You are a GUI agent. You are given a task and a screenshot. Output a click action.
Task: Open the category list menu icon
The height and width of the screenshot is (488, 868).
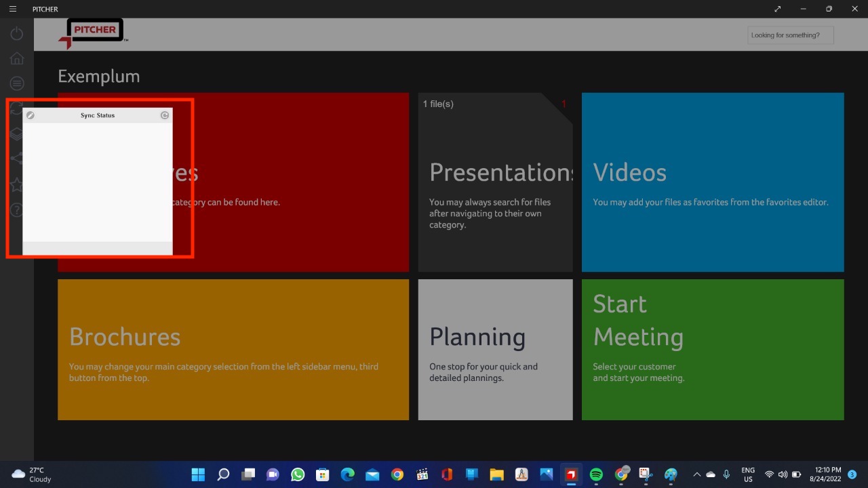tap(17, 83)
